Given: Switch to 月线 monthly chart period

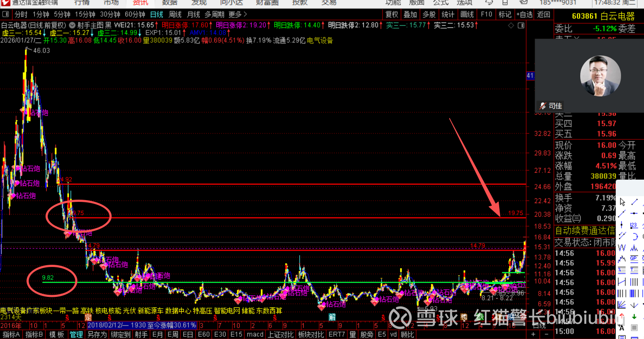Looking at the screenshot, I should (194, 14).
